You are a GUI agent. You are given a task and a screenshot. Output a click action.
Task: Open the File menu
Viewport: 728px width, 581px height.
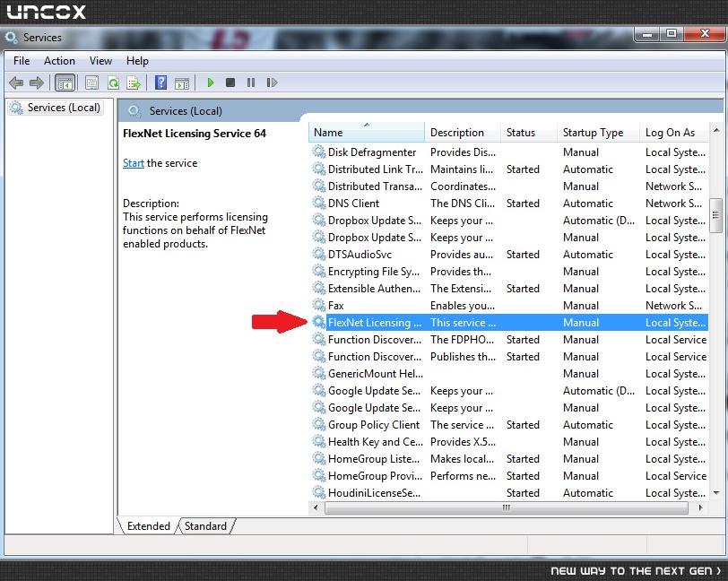click(22, 61)
